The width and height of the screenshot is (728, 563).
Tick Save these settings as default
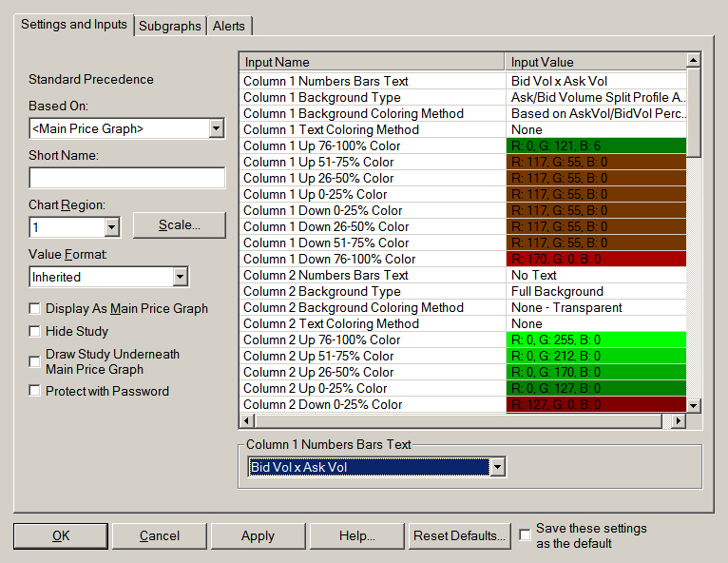click(x=526, y=535)
